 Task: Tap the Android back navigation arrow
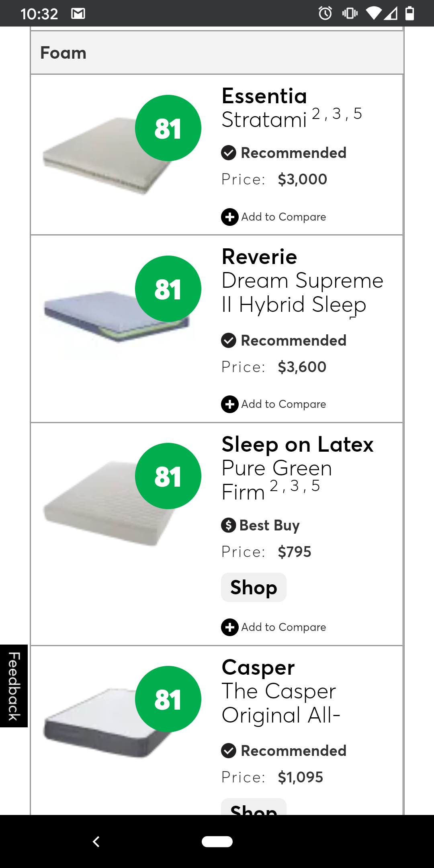click(x=96, y=841)
